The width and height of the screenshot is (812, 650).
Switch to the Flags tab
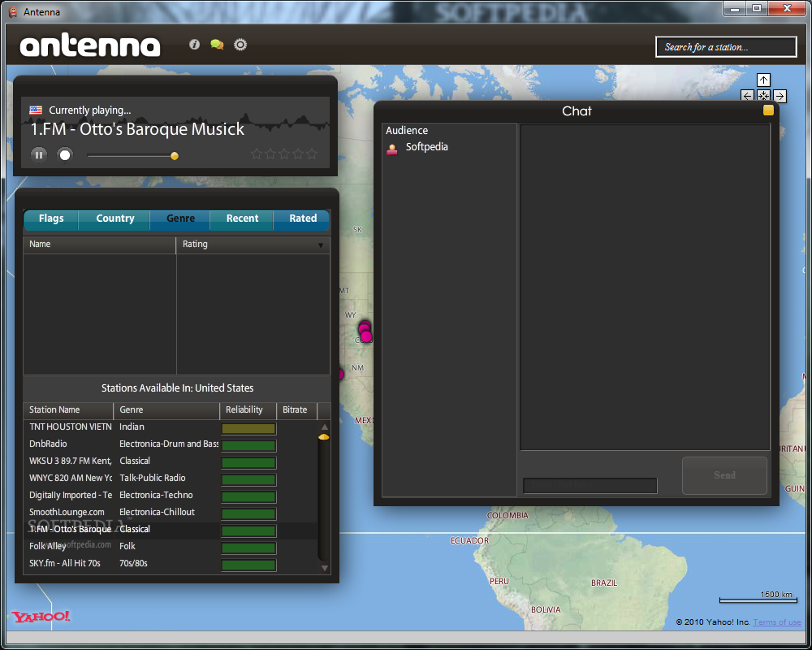tap(50, 219)
